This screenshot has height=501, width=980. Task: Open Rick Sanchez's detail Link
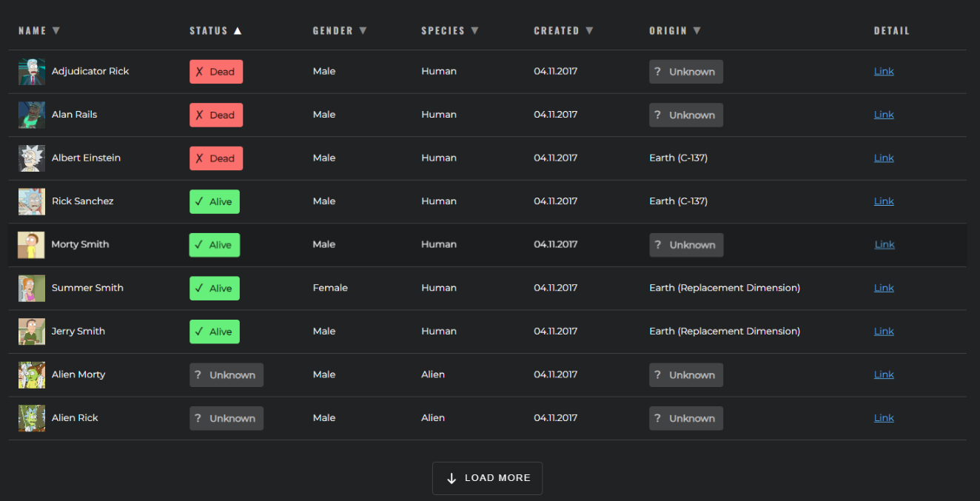point(884,201)
